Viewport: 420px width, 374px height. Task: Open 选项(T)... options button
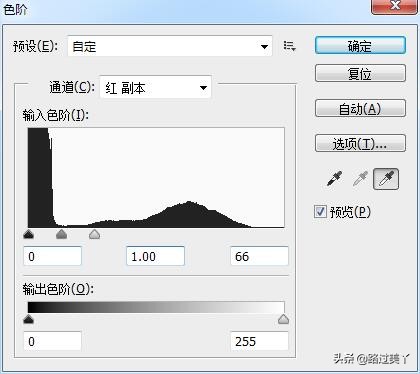click(360, 143)
